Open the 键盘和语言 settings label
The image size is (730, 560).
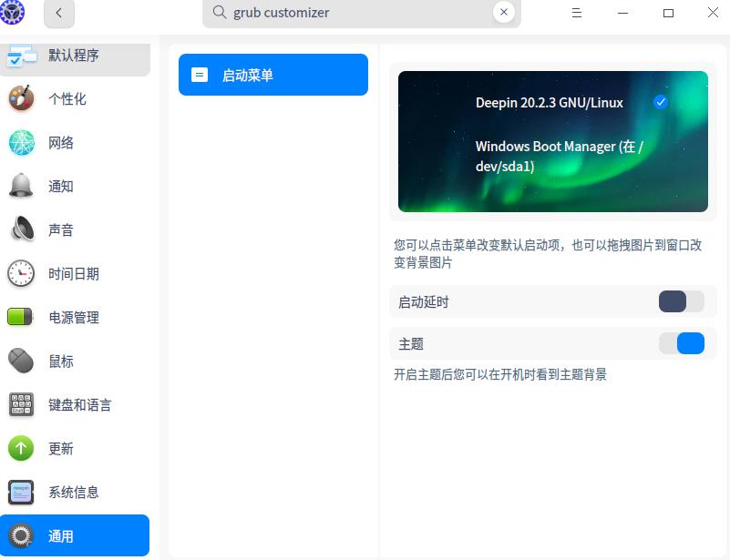click(80, 405)
